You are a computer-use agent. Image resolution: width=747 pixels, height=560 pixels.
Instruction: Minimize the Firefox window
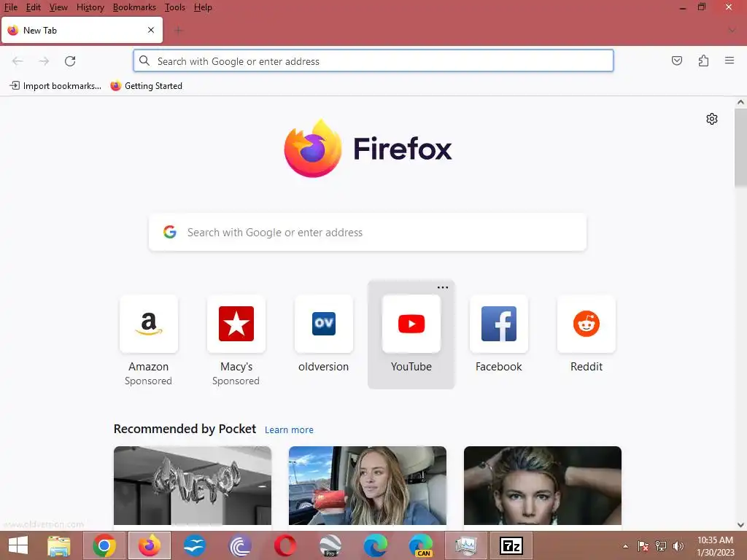click(683, 7)
